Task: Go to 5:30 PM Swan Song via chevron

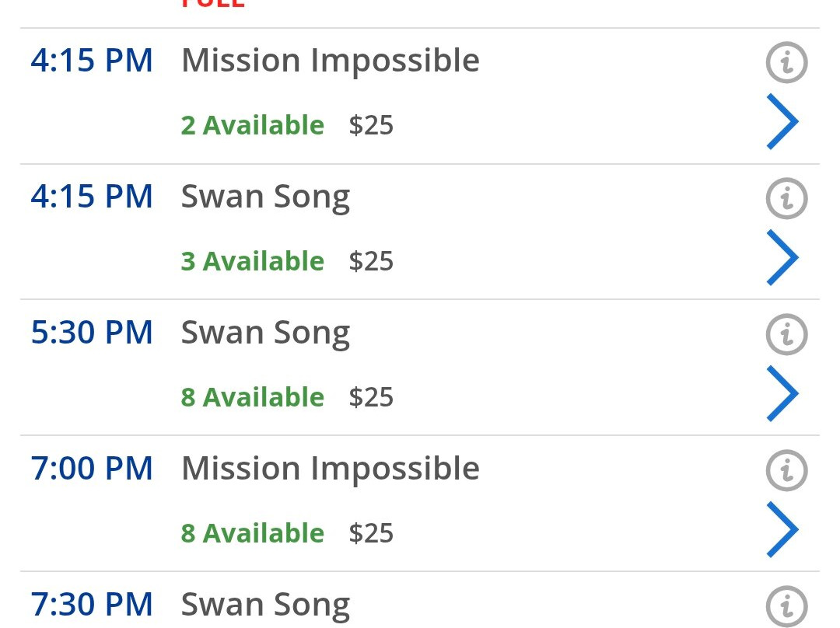Action: tap(782, 393)
